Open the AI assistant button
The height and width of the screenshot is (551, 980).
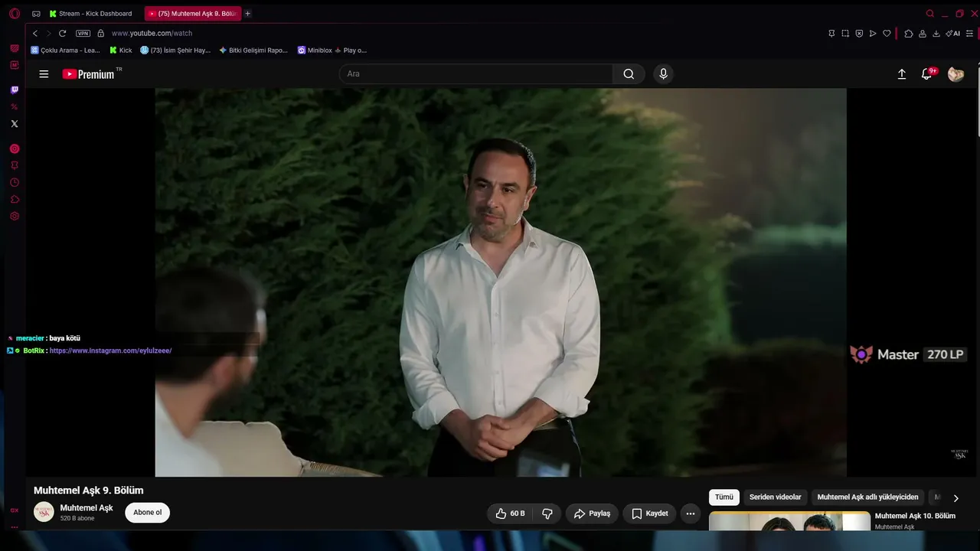point(953,34)
